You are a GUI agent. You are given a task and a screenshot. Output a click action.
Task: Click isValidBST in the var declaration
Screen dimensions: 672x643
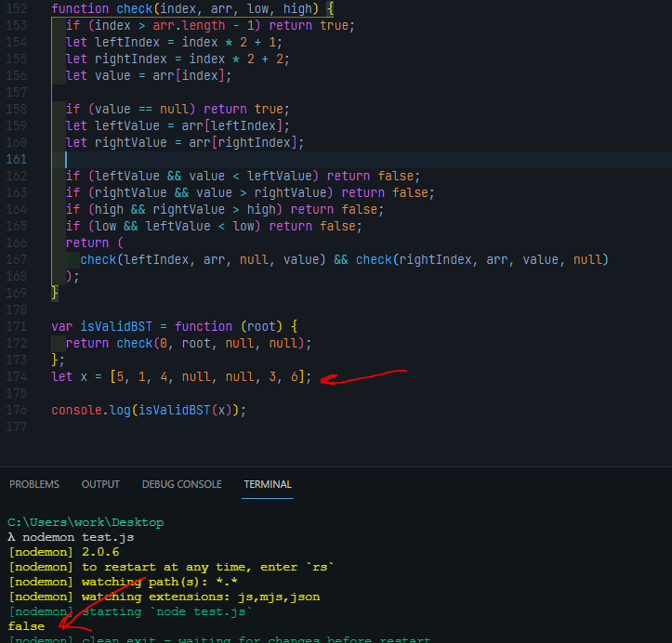pyautogui.click(x=115, y=326)
